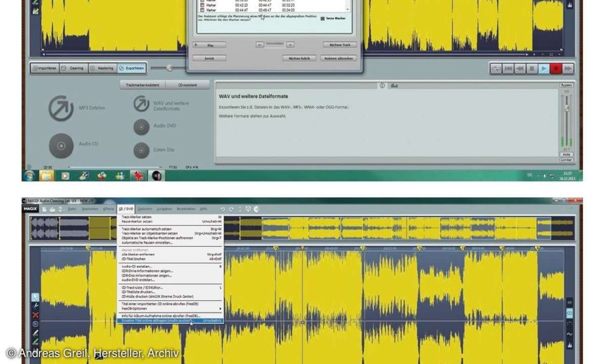Image resolution: width=607 pixels, height=364 pixels.
Task: Select the mouse pointer tool in left toolbar
Action: 35,297
